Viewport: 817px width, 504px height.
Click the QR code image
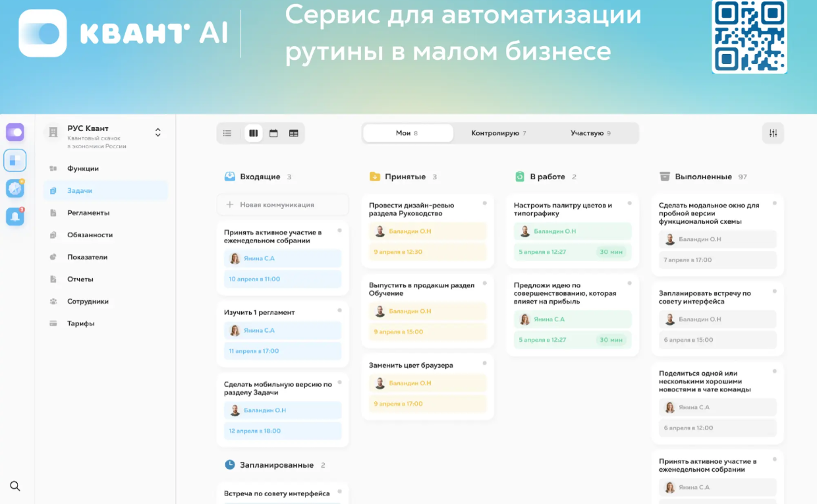pyautogui.click(x=750, y=36)
